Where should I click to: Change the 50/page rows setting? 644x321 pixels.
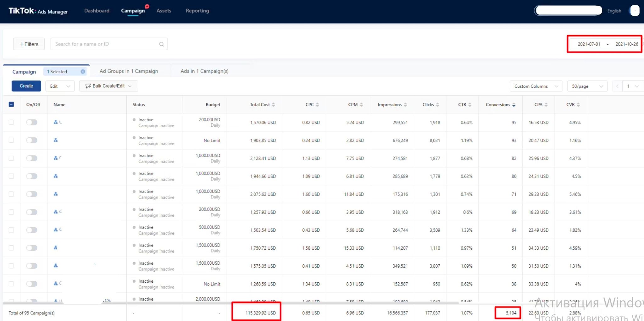pos(587,86)
